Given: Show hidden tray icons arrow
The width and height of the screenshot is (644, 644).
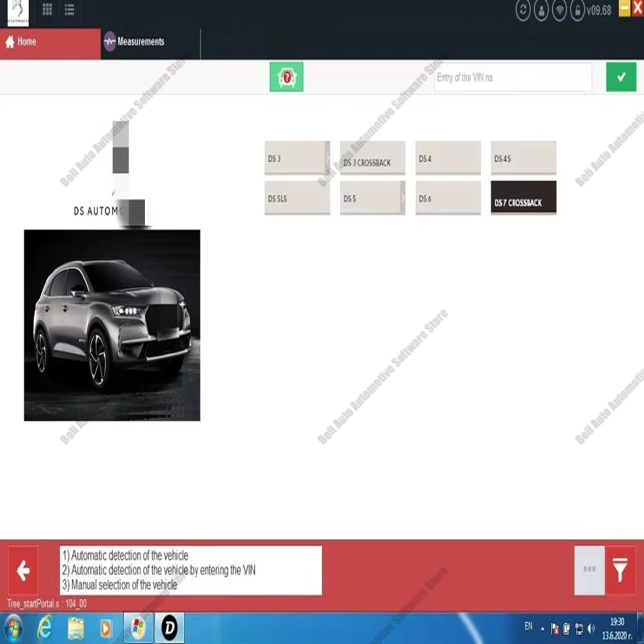Looking at the screenshot, I should pyautogui.click(x=542, y=629).
